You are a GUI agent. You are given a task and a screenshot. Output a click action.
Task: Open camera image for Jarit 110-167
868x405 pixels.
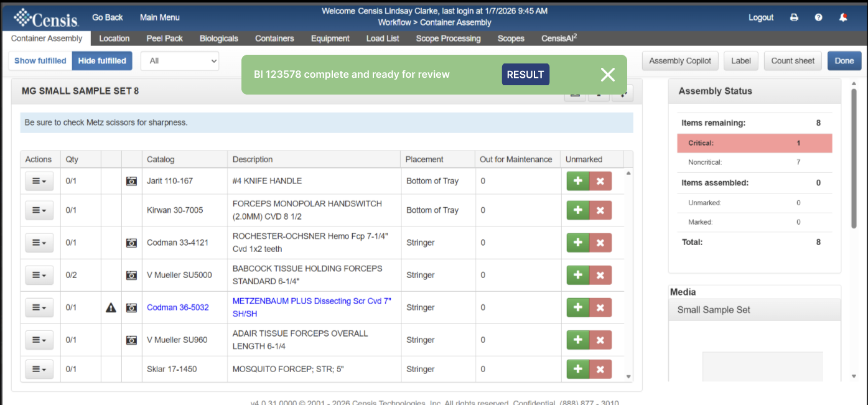point(131,181)
